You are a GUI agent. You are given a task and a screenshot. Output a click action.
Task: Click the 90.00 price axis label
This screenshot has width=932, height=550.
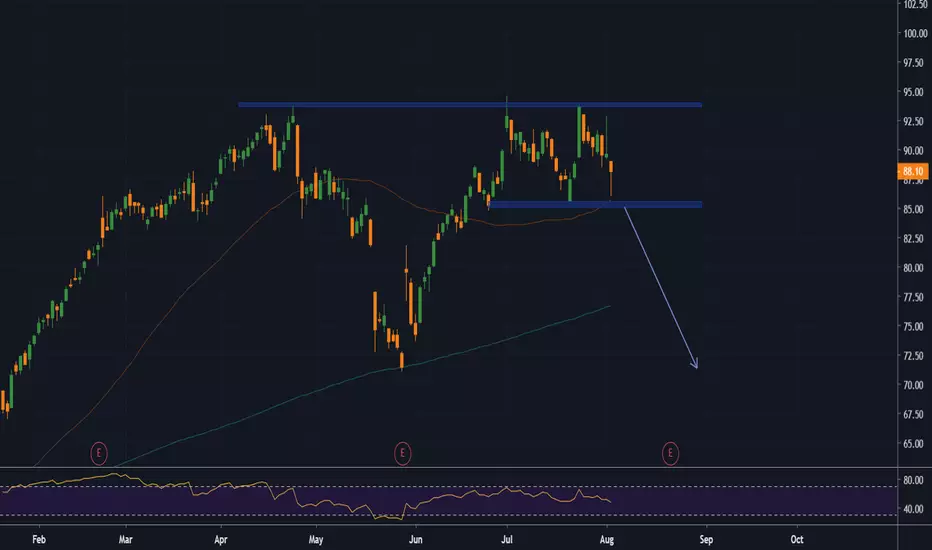point(913,151)
